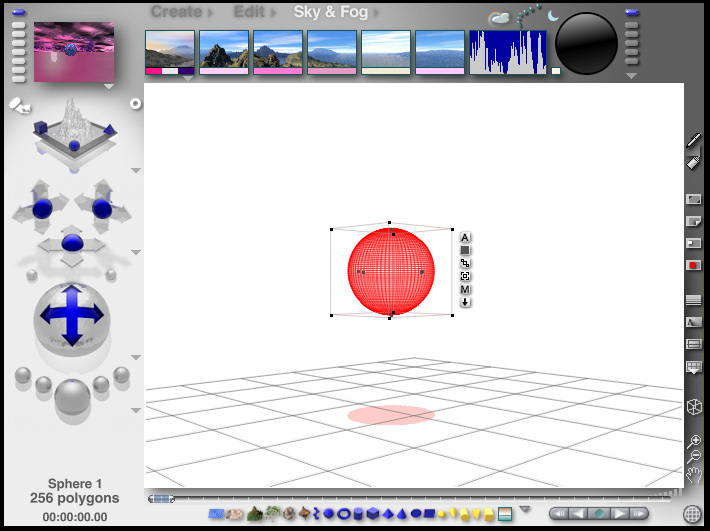The image size is (710, 531).
Task: Click the camera director view icon
Action: 20,106
